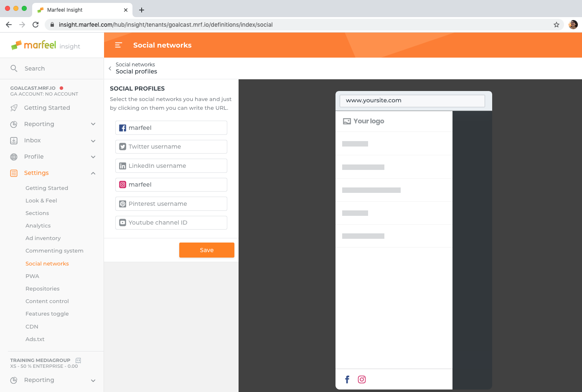
Task: Click Social networks breadcrumb link
Action: [135, 65]
